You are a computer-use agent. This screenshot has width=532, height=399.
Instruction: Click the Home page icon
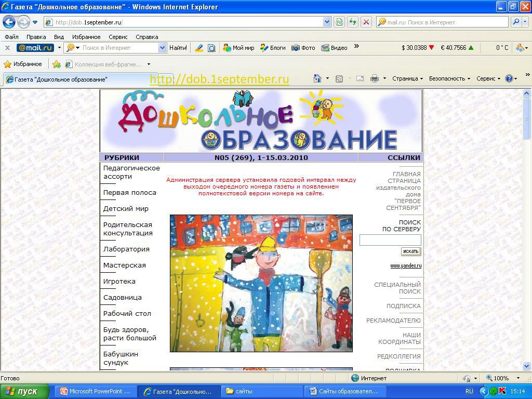(317, 78)
